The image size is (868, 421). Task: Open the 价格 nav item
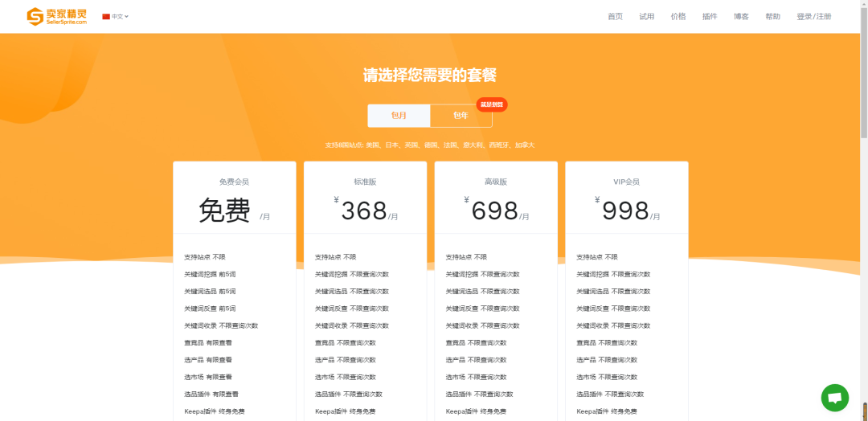(x=678, y=17)
